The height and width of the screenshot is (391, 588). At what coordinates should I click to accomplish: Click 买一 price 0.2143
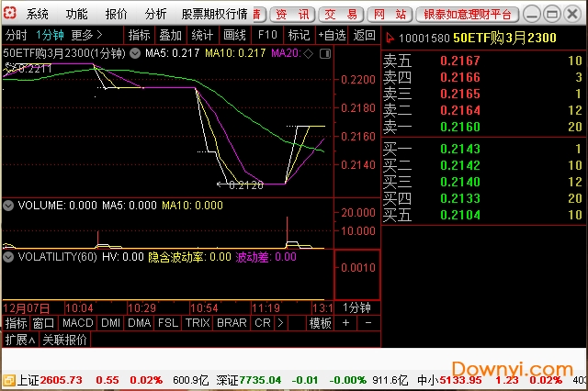[x=460, y=149]
